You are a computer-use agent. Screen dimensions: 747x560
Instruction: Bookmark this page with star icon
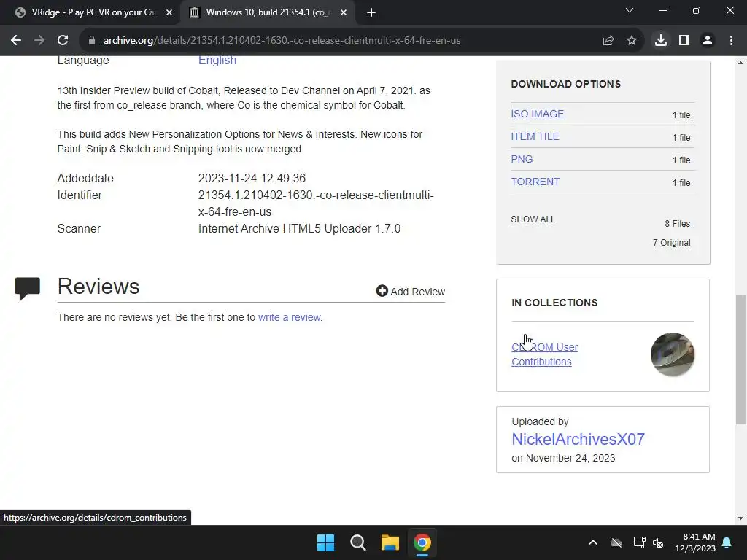coord(632,41)
